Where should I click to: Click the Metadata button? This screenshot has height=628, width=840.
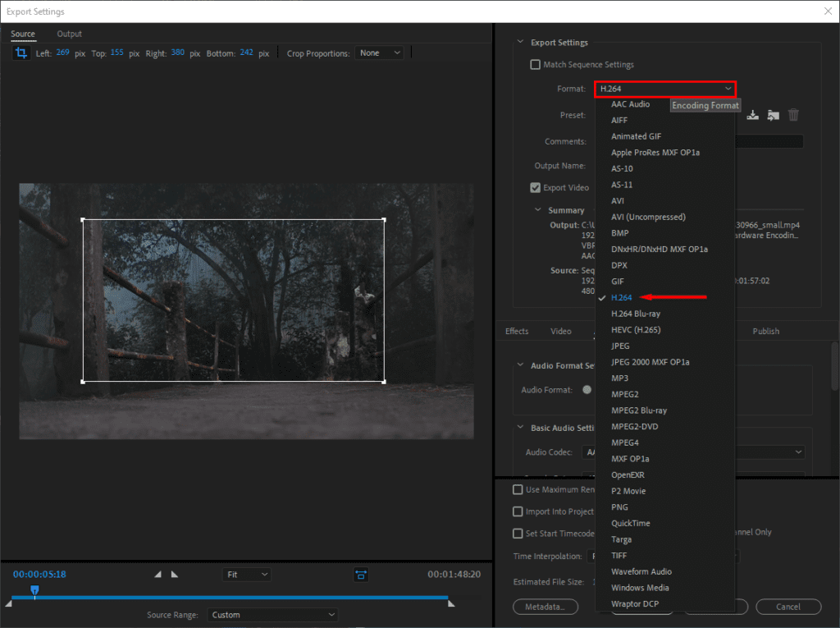546,607
